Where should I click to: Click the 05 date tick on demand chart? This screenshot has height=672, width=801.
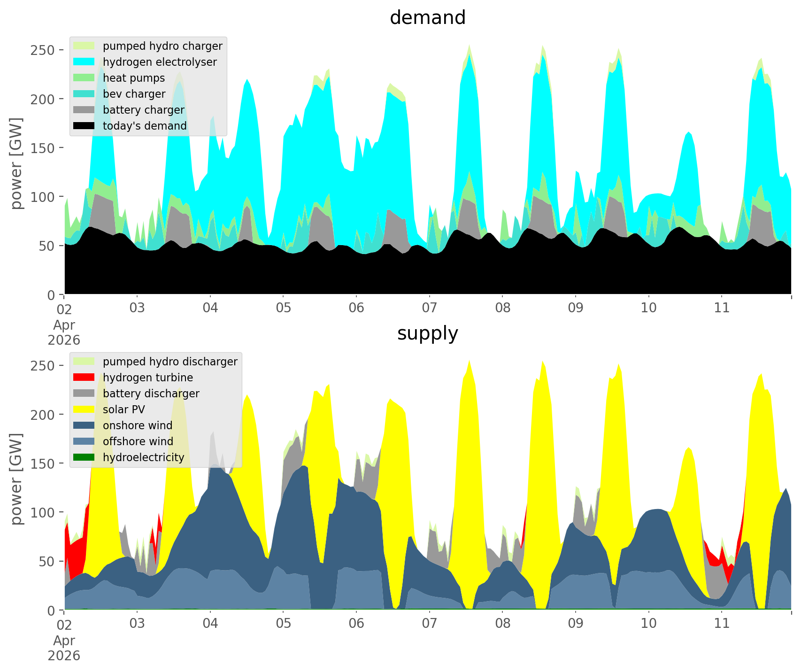point(283,308)
